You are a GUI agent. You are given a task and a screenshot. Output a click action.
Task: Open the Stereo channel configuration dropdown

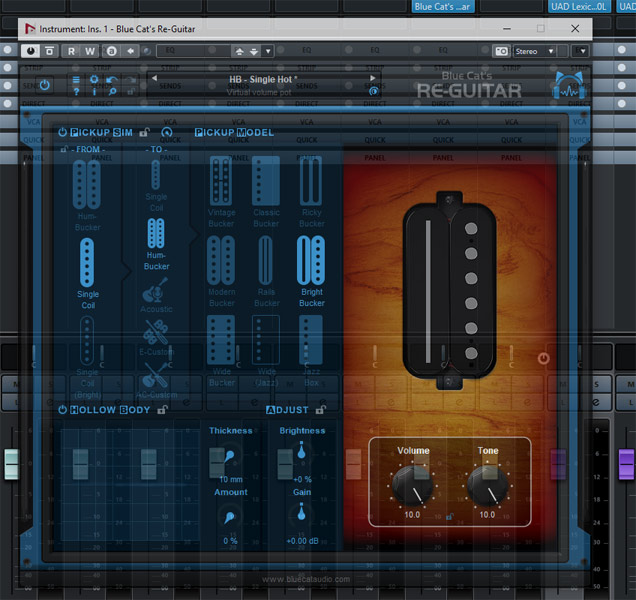point(539,51)
